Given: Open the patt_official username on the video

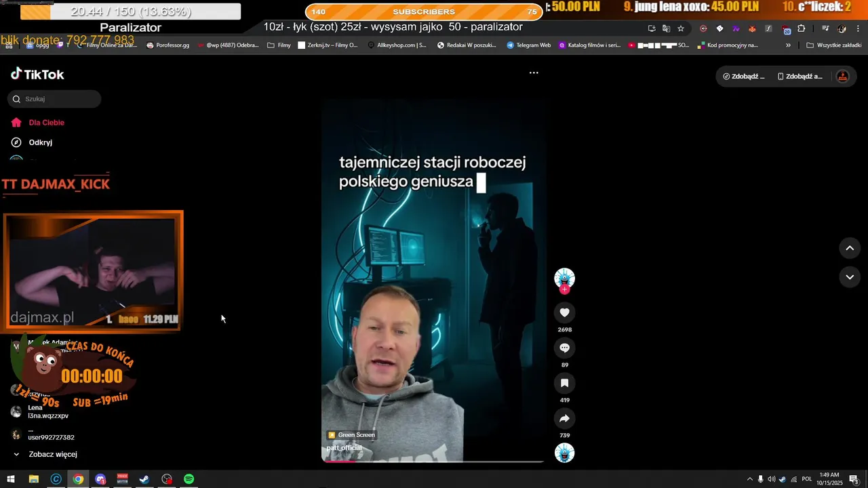Looking at the screenshot, I should tap(344, 447).
